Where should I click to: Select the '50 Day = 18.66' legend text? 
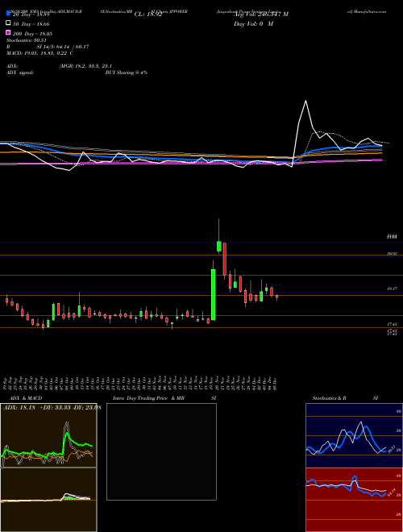[31, 24]
